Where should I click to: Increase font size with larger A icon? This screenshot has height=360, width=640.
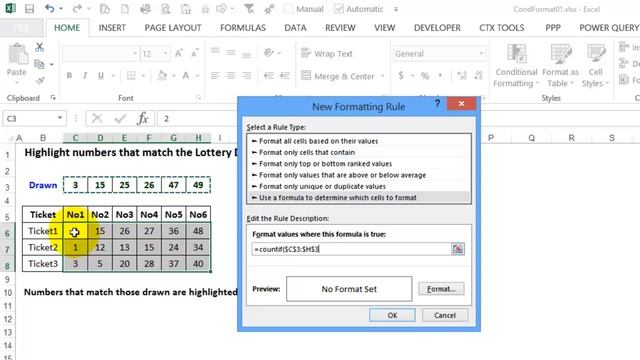pyautogui.click(x=178, y=53)
